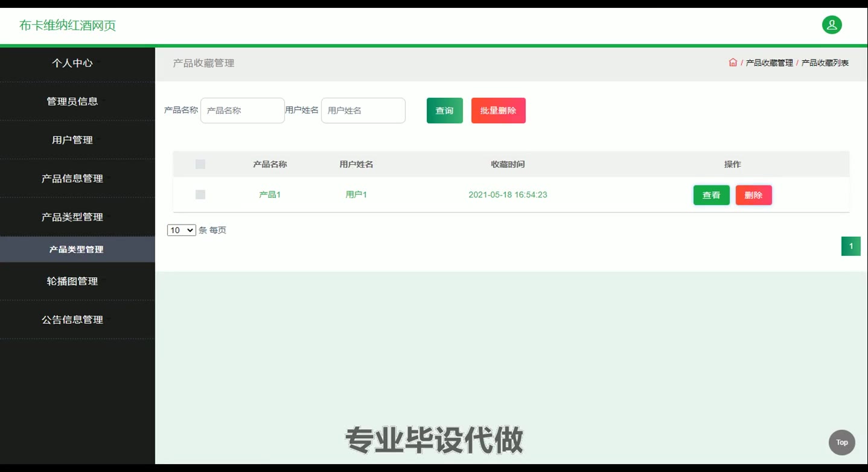The width and height of the screenshot is (868, 472).
Task: Click the 产品收藏管理 page heading
Action: click(x=204, y=63)
